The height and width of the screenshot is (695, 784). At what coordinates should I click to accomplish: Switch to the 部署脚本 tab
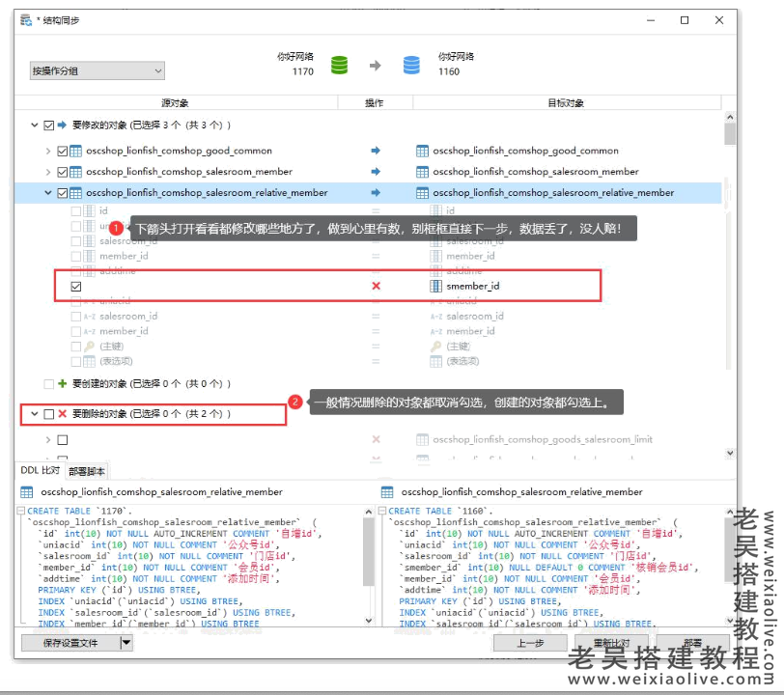[87, 471]
